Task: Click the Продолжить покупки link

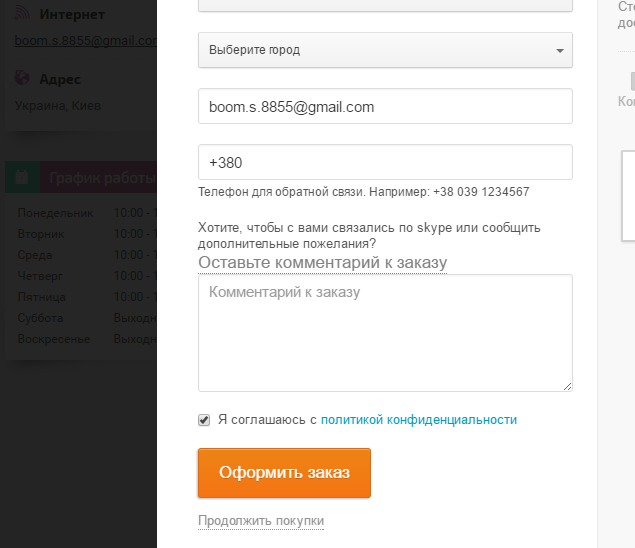Action: [261, 520]
